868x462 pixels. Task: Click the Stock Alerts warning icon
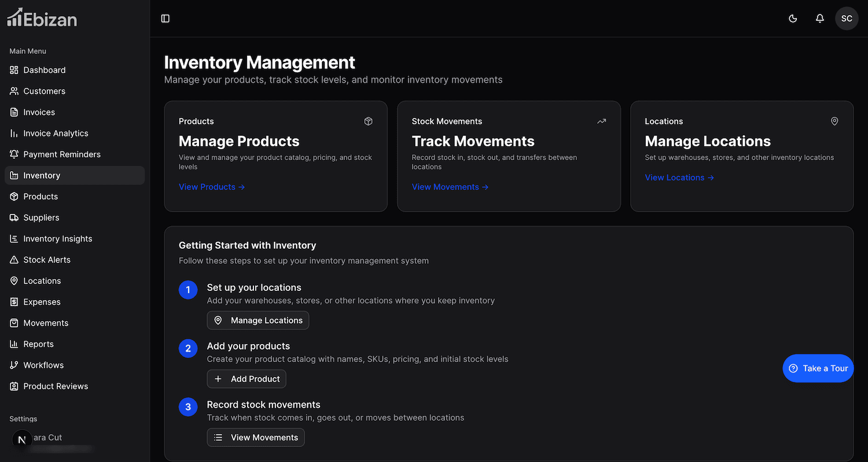pyautogui.click(x=14, y=260)
